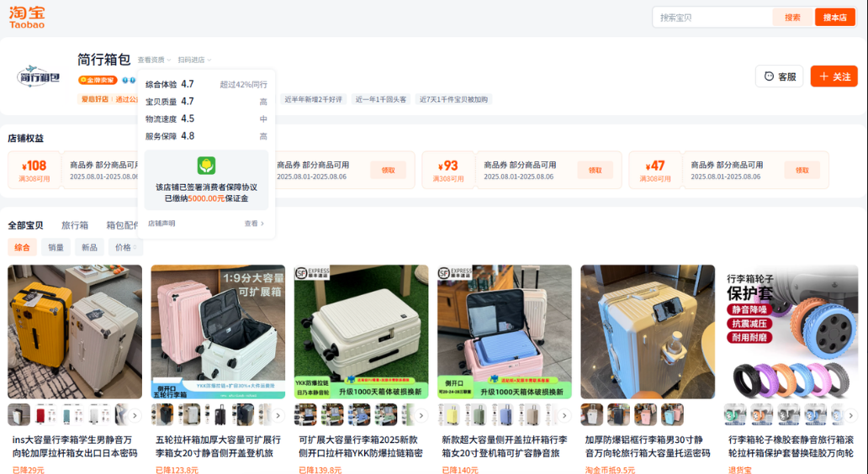Sort products by 综合
The image size is (868, 474).
pyautogui.click(x=22, y=247)
